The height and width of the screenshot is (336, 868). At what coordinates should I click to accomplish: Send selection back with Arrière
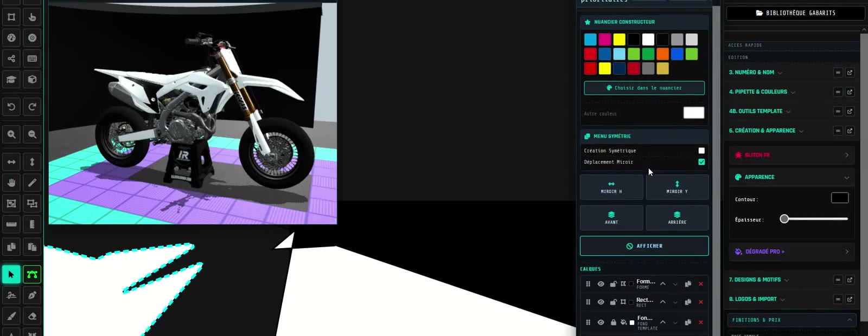pyautogui.click(x=677, y=218)
